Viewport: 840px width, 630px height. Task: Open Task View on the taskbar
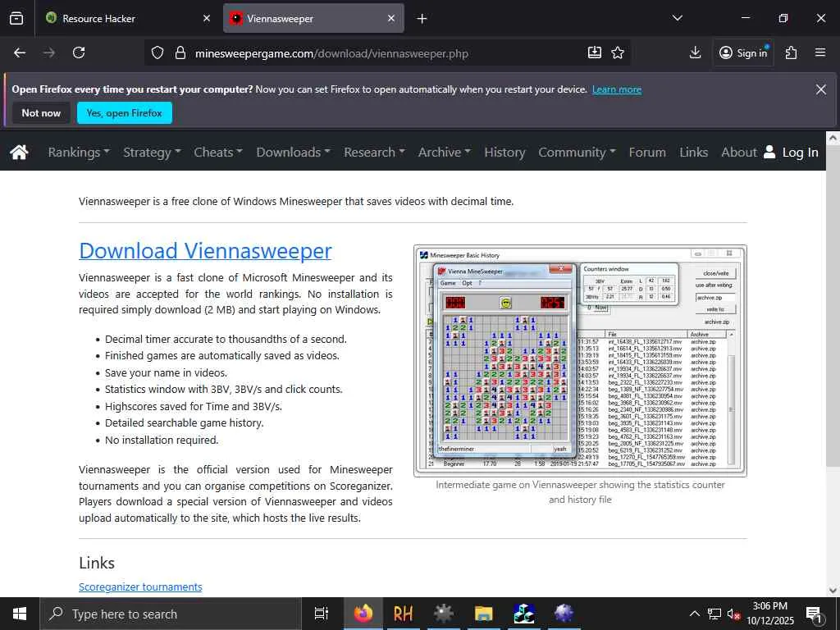(321, 614)
